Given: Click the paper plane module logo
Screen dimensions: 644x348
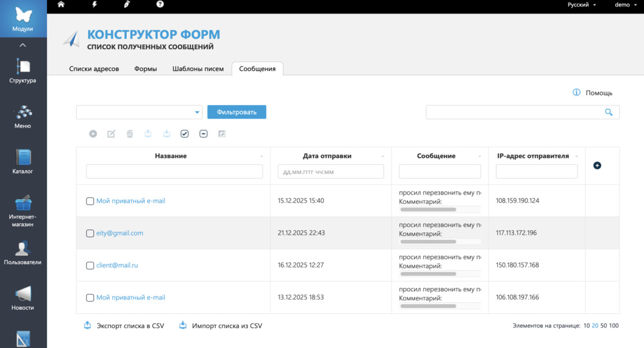Looking at the screenshot, I should 72,39.
